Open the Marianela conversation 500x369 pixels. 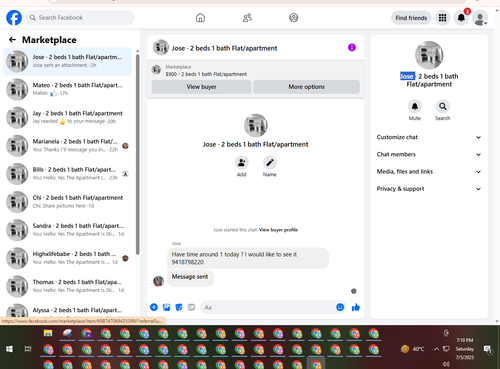click(x=68, y=146)
